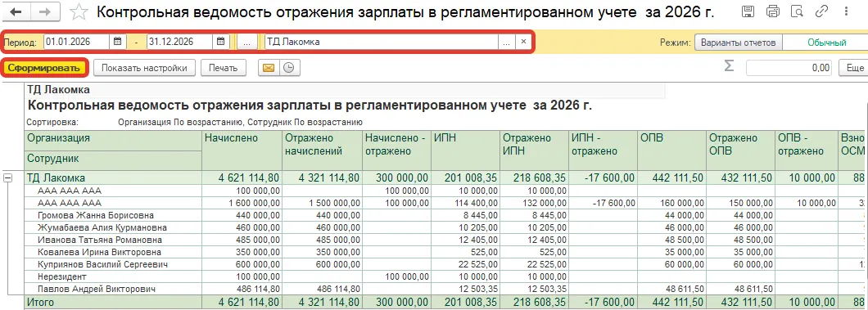Click 486 114,80 in Павлов's Начислено cell
This screenshot has height=310, width=868.
click(x=242, y=289)
